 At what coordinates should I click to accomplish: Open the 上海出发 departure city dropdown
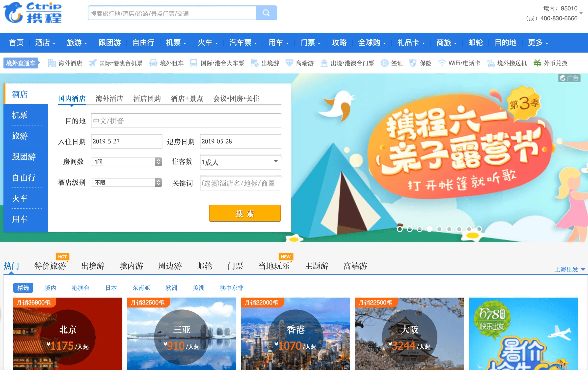point(570,269)
